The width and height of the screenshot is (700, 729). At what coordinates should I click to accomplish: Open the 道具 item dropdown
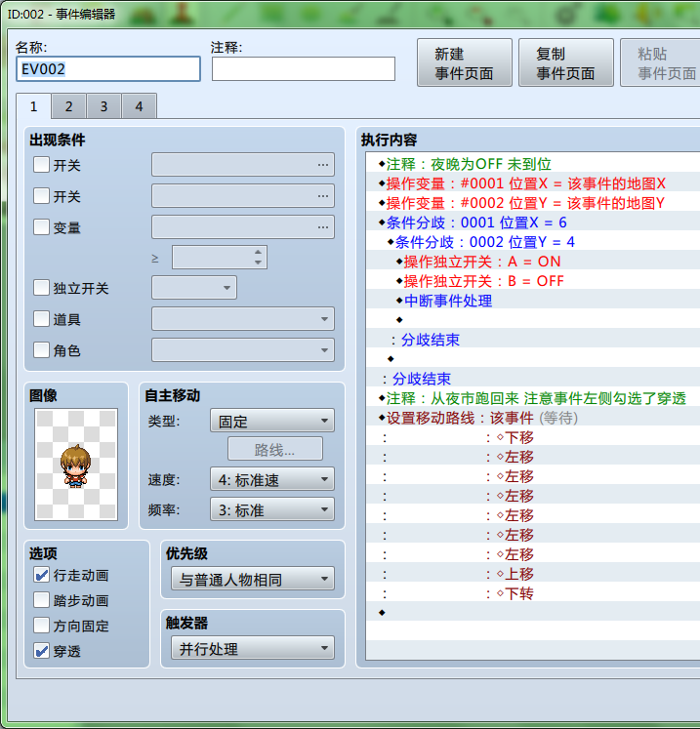point(243,318)
